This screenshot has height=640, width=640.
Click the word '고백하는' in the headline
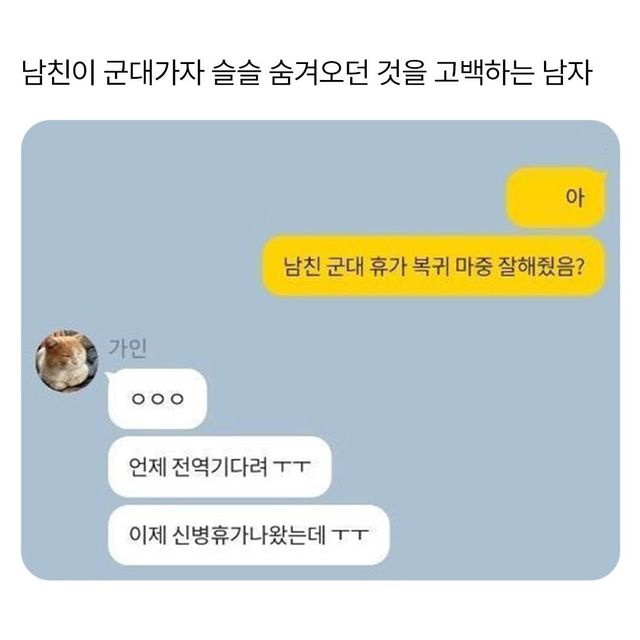483,73
